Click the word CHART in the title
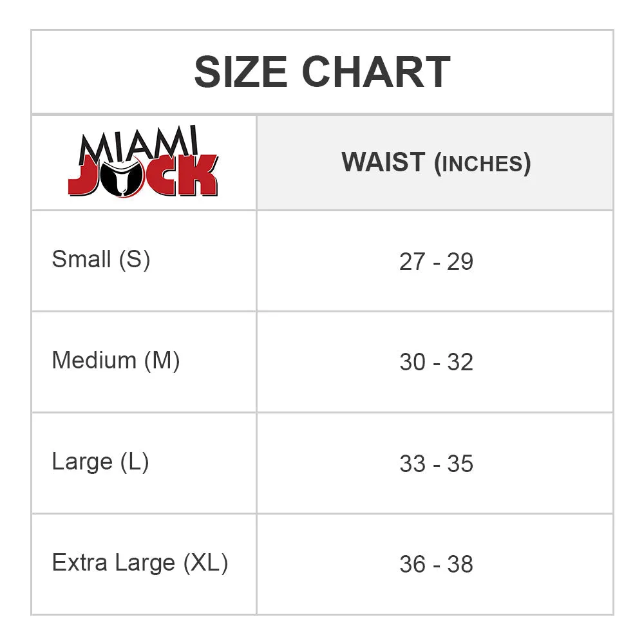644x644 pixels. [x=376, y=72]
